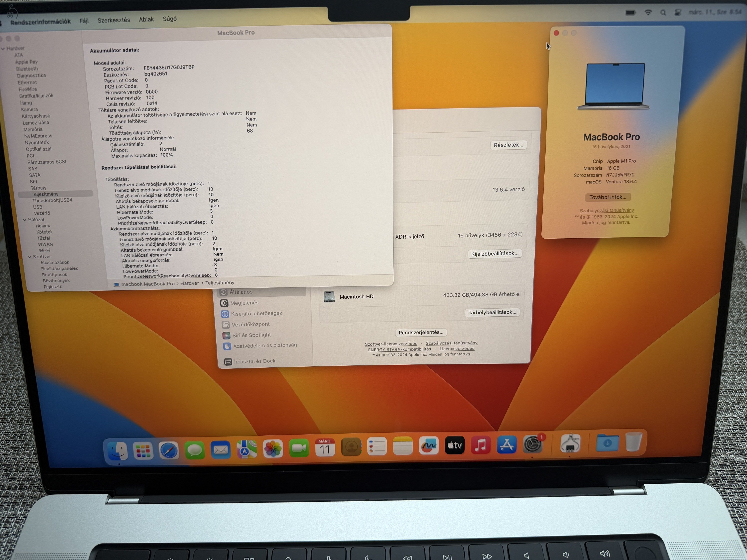The height and width of the screenshot is (560, 747).
Task: Select Adatvédelem és biztonság item
Action: click(265, 346)
